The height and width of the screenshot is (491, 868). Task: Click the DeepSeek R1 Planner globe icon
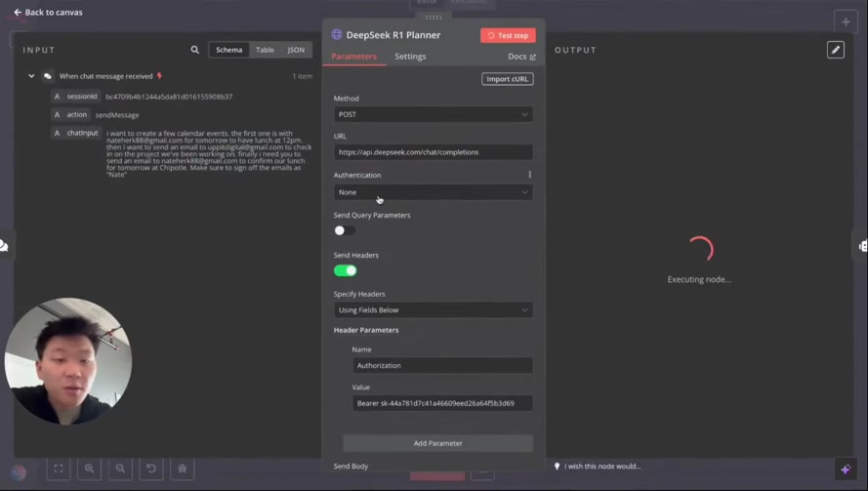pos(337,35)
